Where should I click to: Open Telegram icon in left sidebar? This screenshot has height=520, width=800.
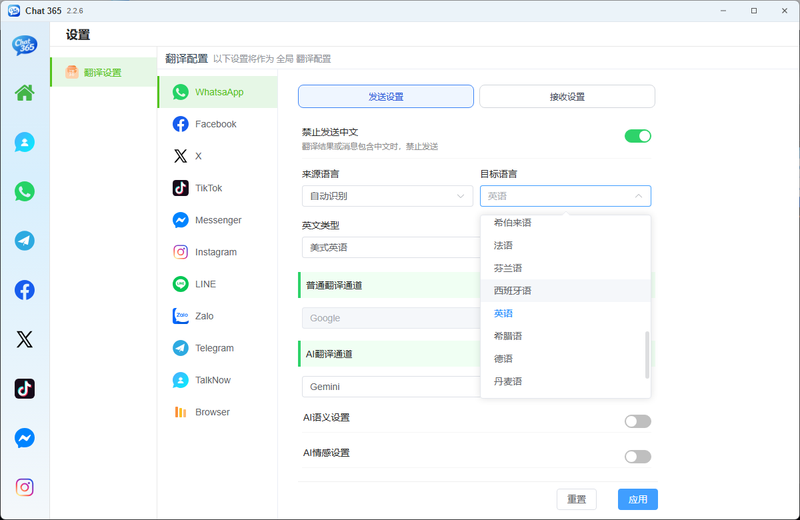pos(24,240)
